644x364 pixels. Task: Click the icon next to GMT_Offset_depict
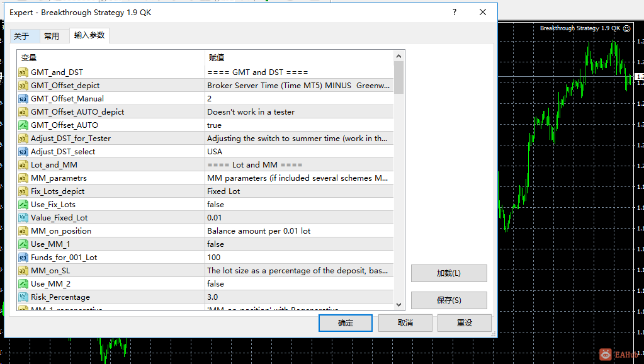coord(23,86)
